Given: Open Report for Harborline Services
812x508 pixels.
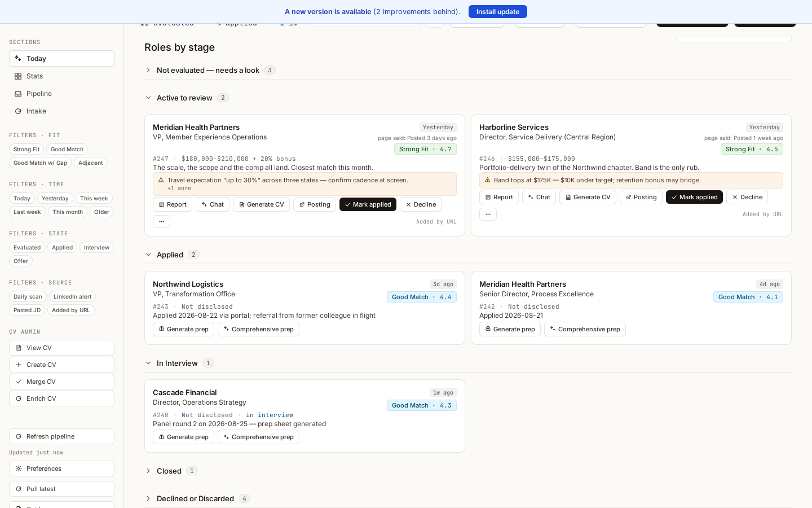Looking at the screenshot, I should (499, 197).
